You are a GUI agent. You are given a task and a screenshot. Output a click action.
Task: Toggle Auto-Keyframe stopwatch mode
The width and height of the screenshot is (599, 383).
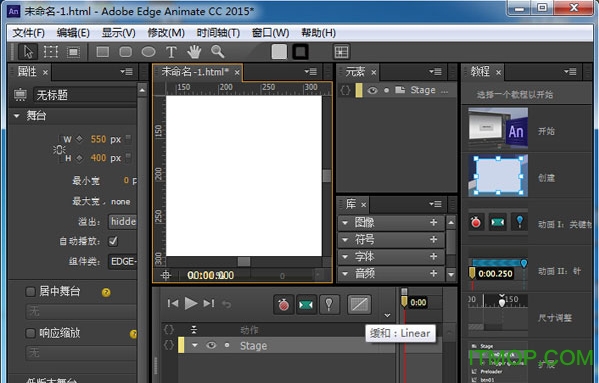pos(283,305)
